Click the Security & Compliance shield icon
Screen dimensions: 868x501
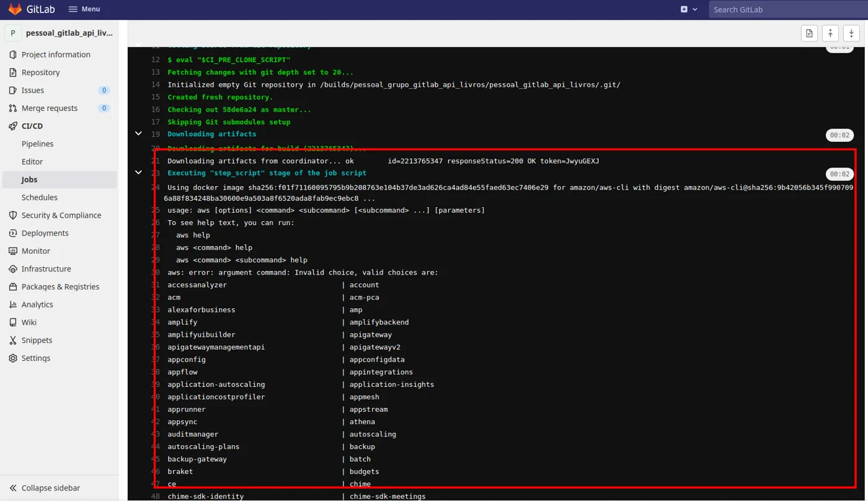click(x=12, y=215)
